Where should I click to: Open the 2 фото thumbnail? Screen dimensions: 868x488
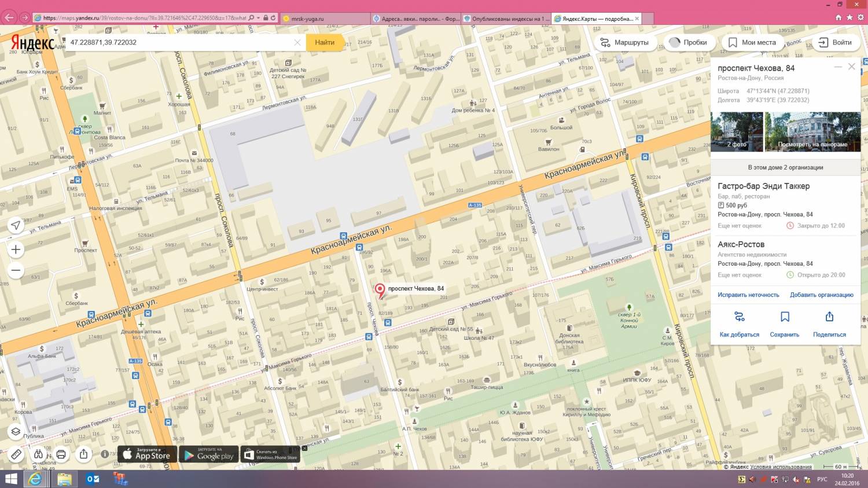[x=737, y=132]
